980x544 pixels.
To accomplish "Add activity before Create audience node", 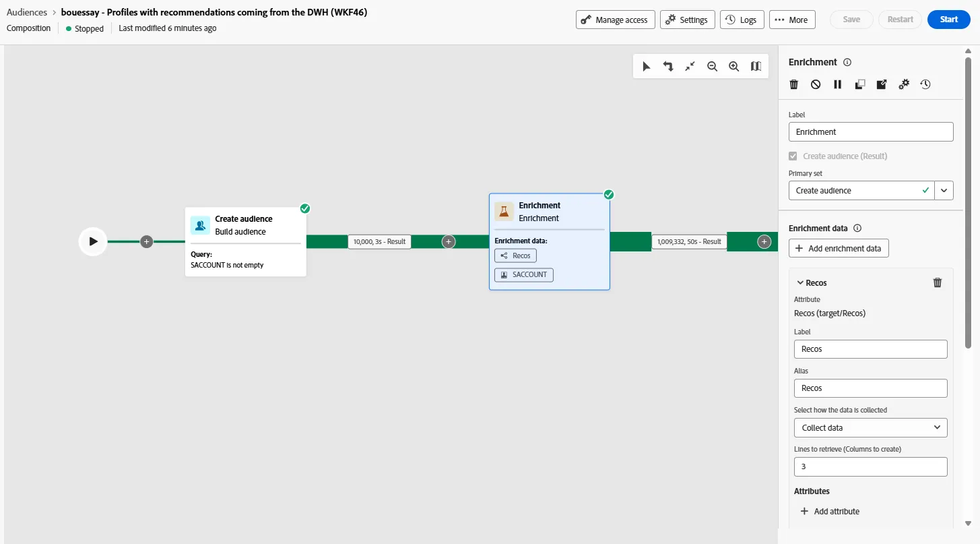I will (147, 241).
